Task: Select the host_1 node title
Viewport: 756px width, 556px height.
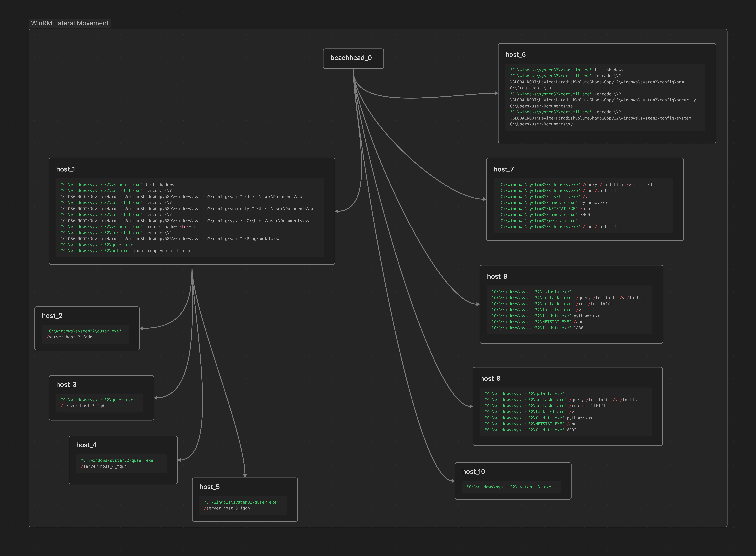Action: tap(66, 169)
